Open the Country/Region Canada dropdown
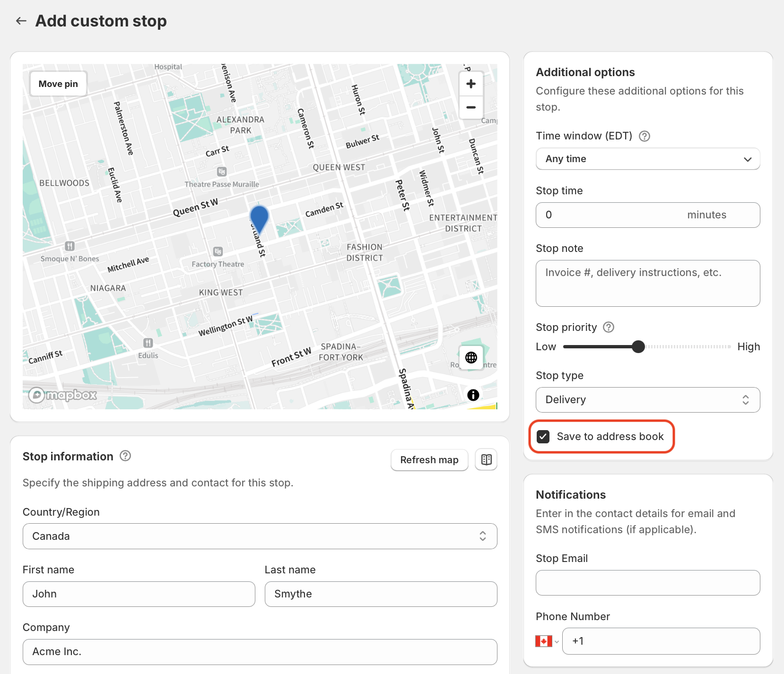The image size is (784, 674). coord(260,536)
